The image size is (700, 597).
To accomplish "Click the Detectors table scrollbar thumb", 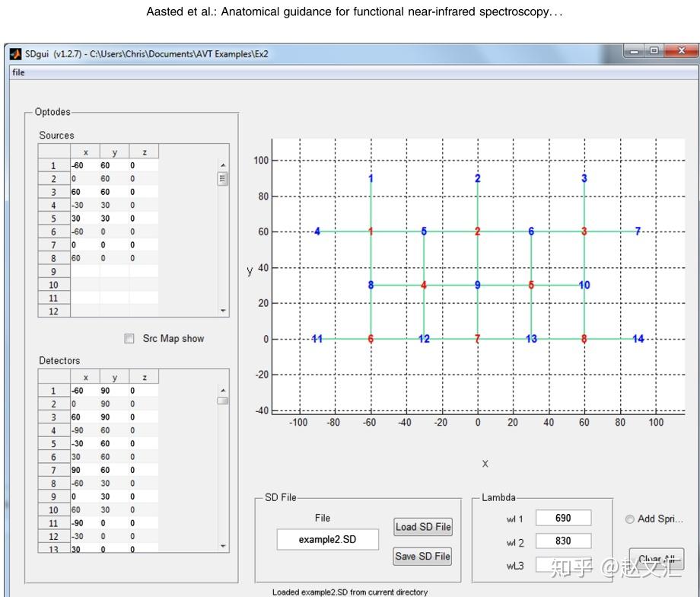I will tap(223, 401).
